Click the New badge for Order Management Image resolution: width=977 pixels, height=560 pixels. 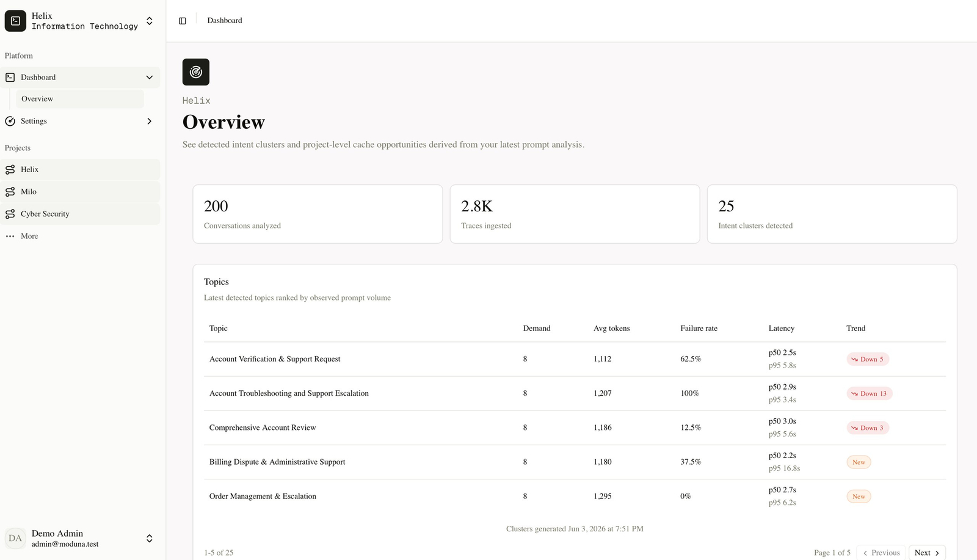point(859,496)
